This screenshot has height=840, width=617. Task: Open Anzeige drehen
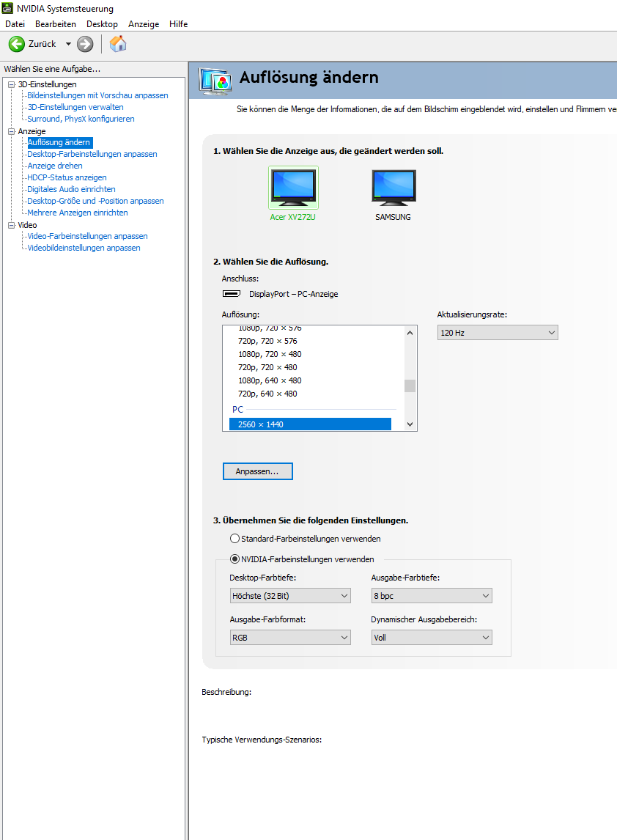point(55,166)
